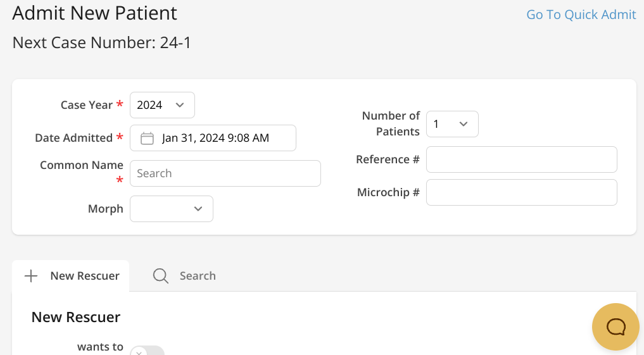Open the chat support bubble
644x355 pixels.
(616, 327)
